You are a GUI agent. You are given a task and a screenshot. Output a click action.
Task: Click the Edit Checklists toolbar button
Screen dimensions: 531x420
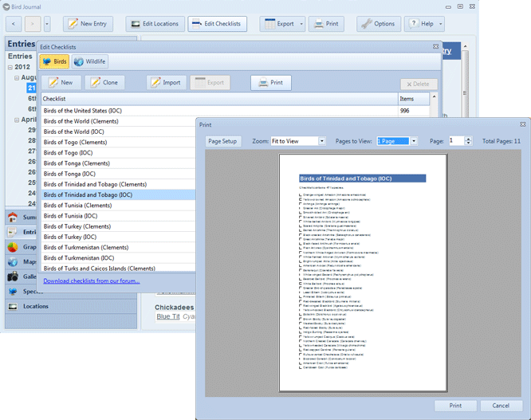tap(217, 24)
